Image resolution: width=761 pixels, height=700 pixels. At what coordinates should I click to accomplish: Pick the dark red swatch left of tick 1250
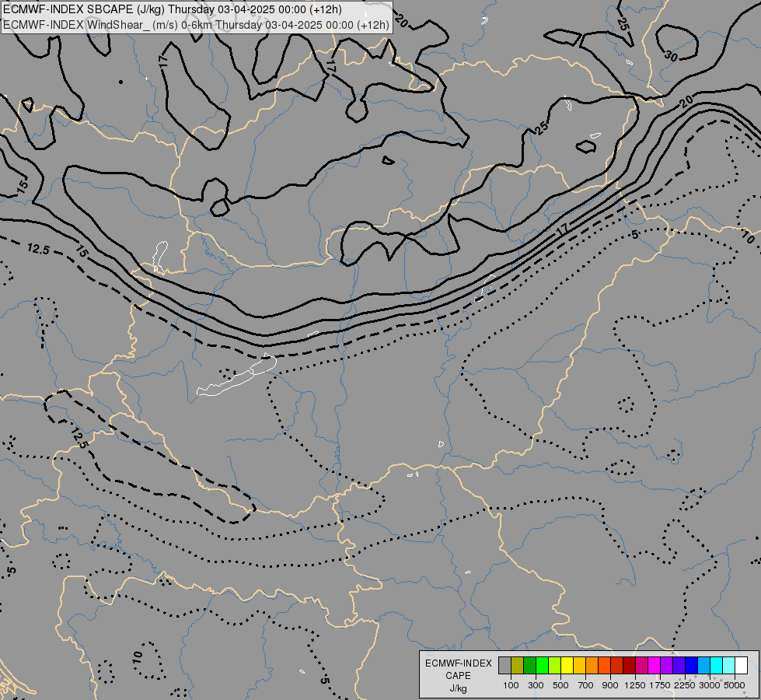(630, 666)
